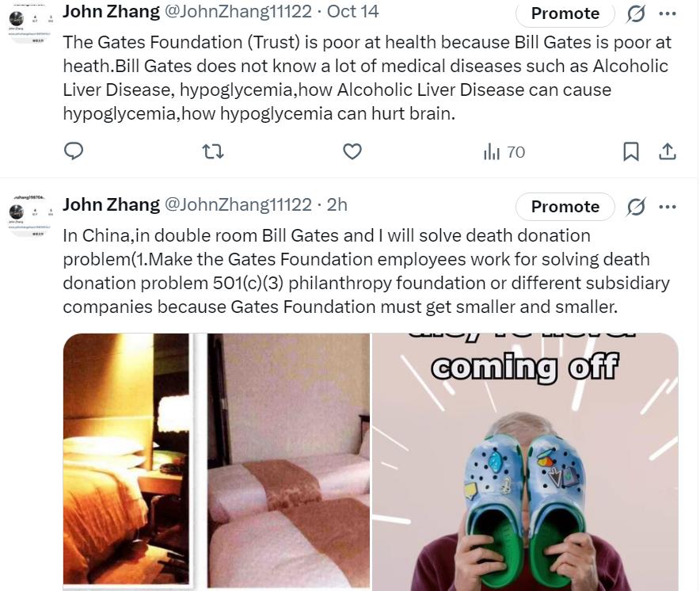
Task: Open the dim hotel bed photo
Action: tap(127, 460)
